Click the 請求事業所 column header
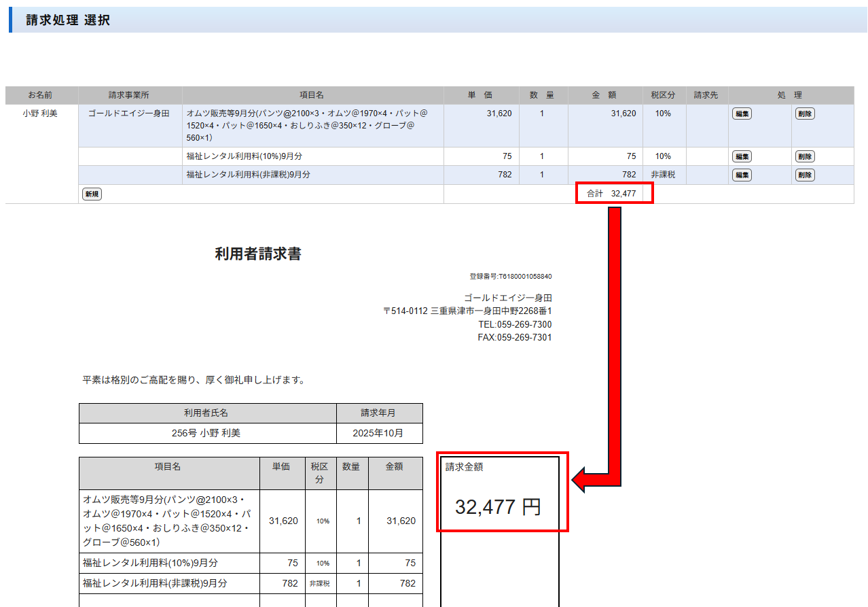This screenshot has height=607, width=868. [129, 95]
